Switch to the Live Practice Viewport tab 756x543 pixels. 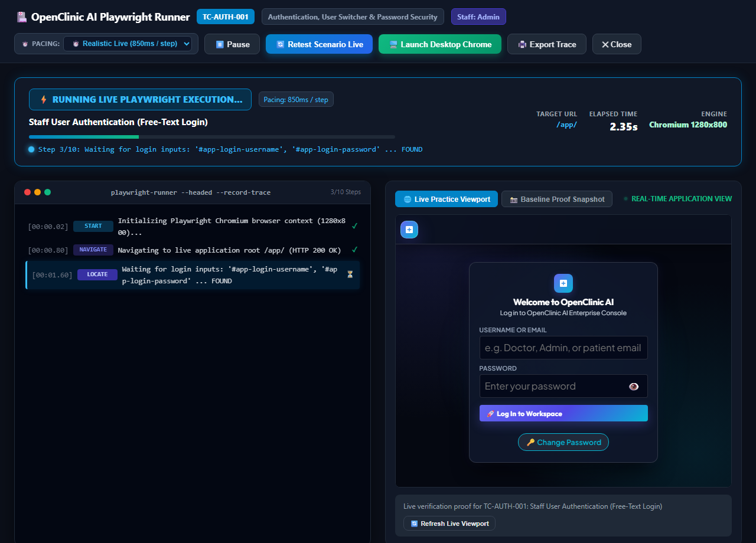point(447,199)
